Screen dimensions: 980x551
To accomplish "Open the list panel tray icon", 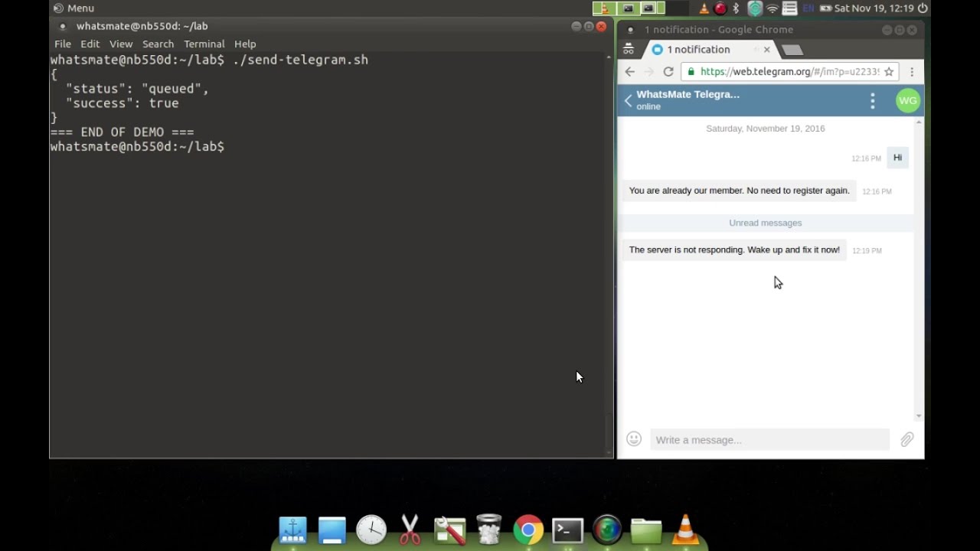I will click(789, 8).
